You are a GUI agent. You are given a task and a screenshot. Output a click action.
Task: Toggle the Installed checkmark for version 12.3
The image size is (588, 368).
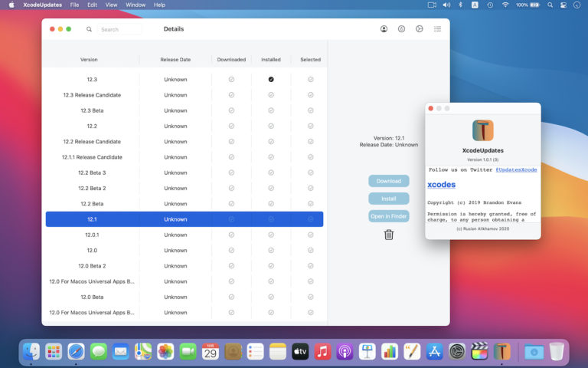coord(271,80)
